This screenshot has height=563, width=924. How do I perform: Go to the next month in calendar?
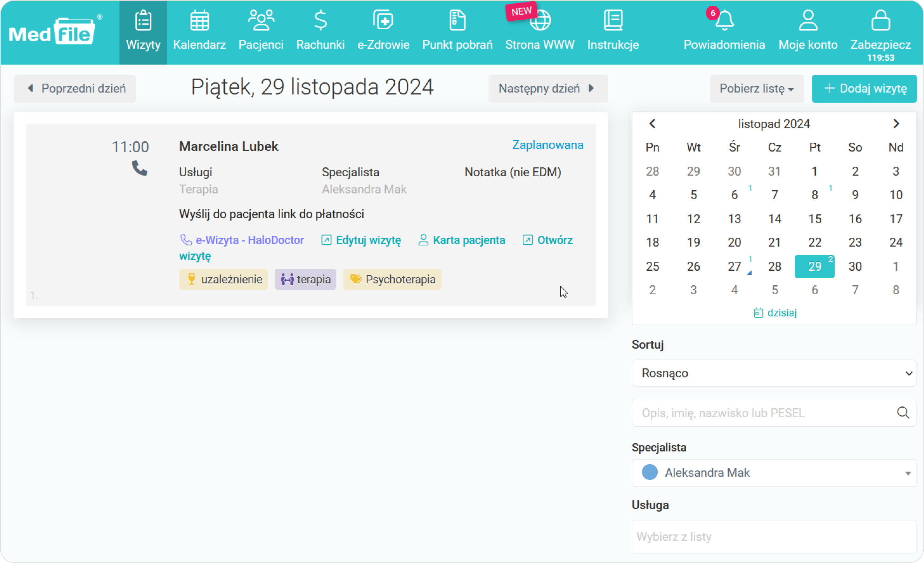pyautogui.click(x=896, y=124)
